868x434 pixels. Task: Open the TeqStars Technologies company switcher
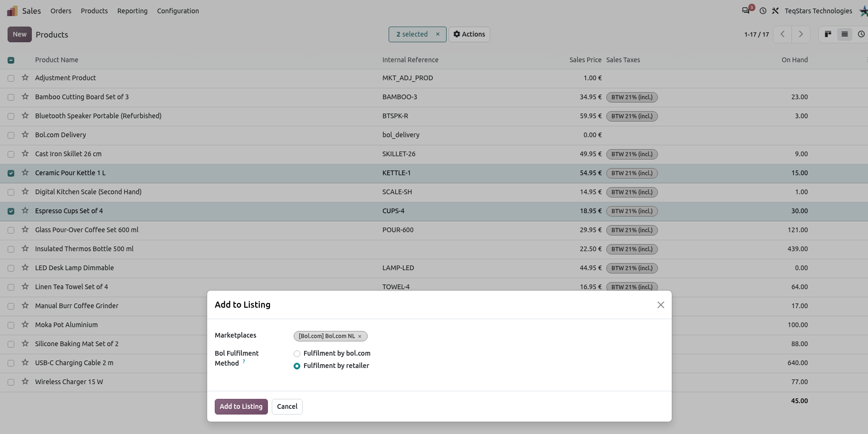pos(819,11)
